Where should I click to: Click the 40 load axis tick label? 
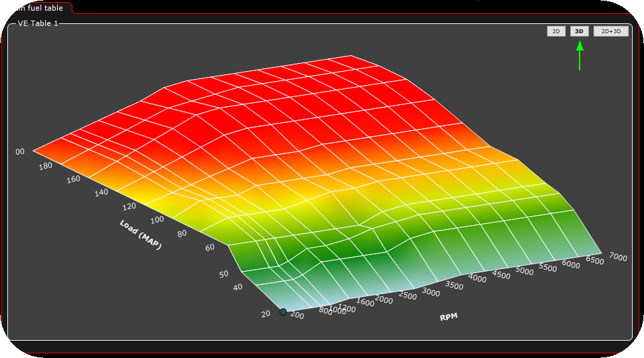click(x=238, y=287)
